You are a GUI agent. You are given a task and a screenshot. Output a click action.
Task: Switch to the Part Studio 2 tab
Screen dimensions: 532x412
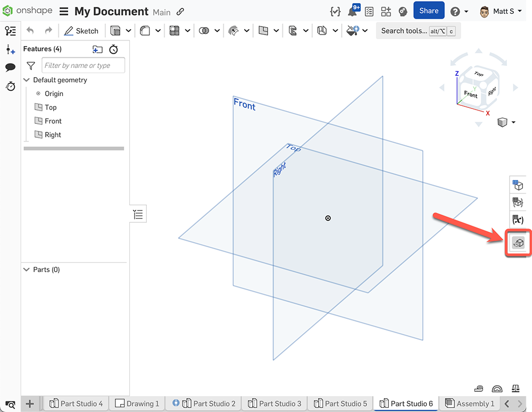point(204,403)
